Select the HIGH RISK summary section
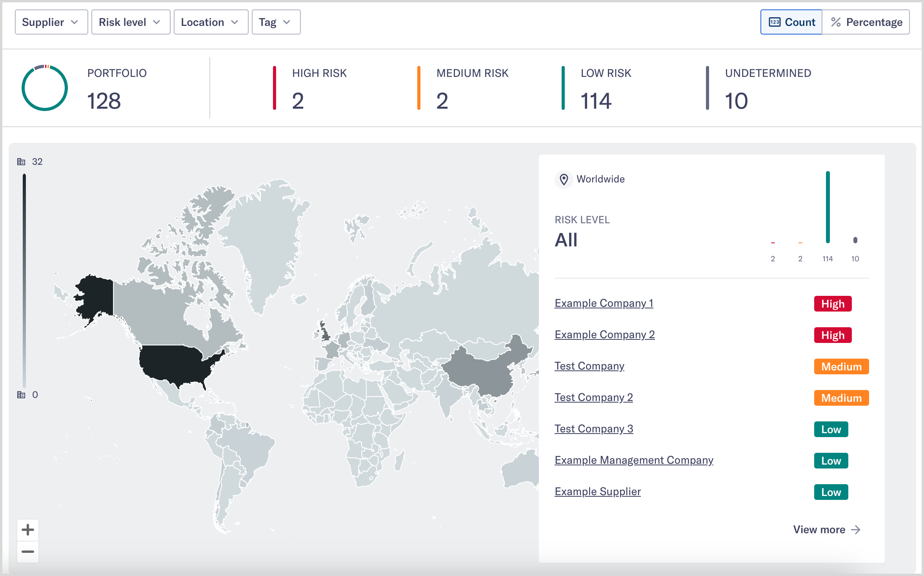Screen dimensions: 924x576 pyautogui.click(x=319, y=88)
